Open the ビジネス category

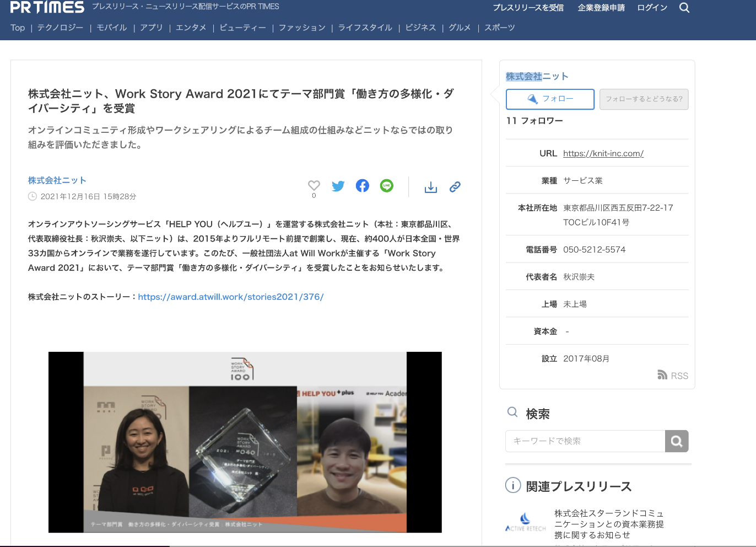tap(421, 28)
